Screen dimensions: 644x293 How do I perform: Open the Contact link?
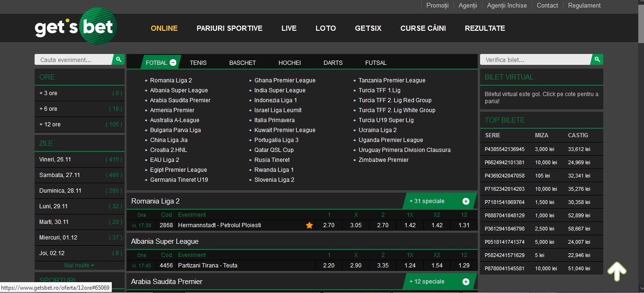tap(547, 6)
